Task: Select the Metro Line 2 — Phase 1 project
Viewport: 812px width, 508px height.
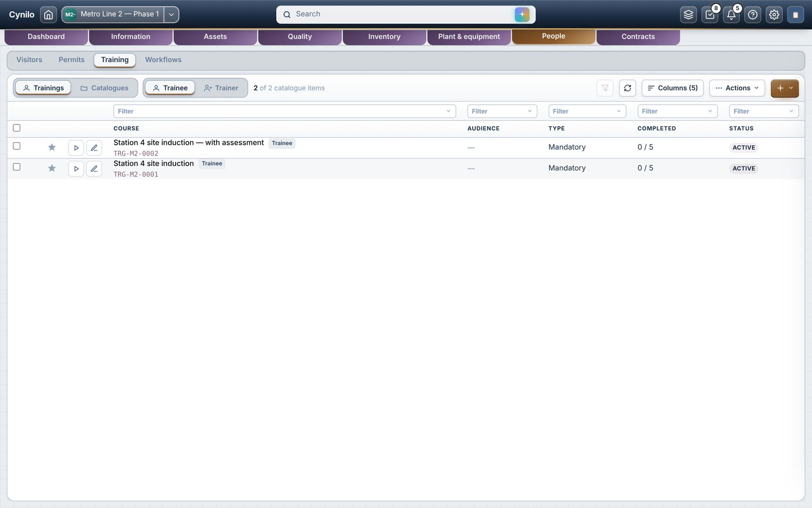Action: pos(113,15)
